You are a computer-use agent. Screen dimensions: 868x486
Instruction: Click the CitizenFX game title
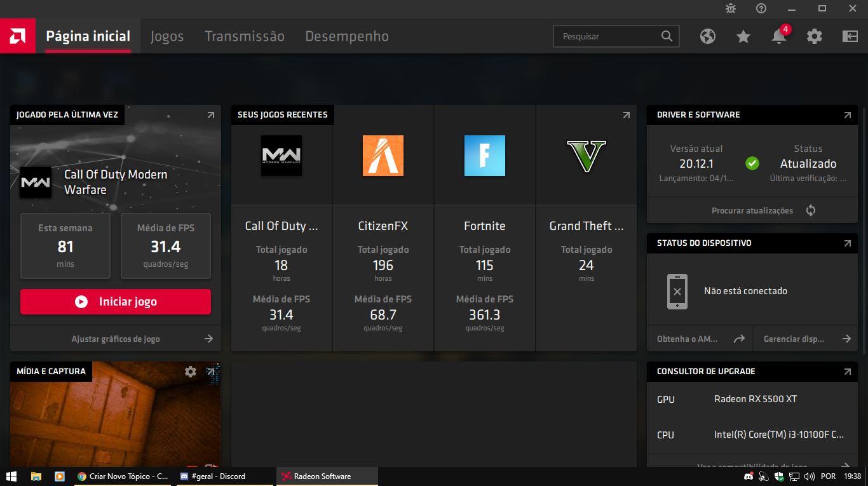click(383, 226)
